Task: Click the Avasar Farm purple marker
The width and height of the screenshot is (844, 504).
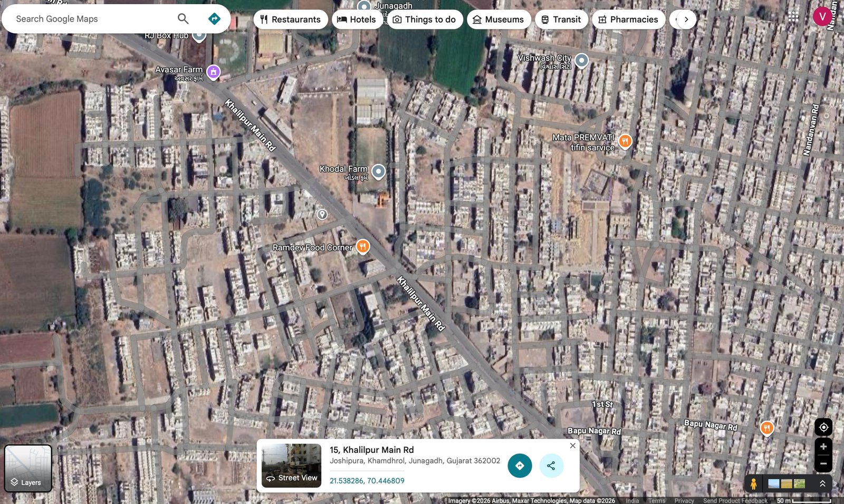Action: point(213,72)
